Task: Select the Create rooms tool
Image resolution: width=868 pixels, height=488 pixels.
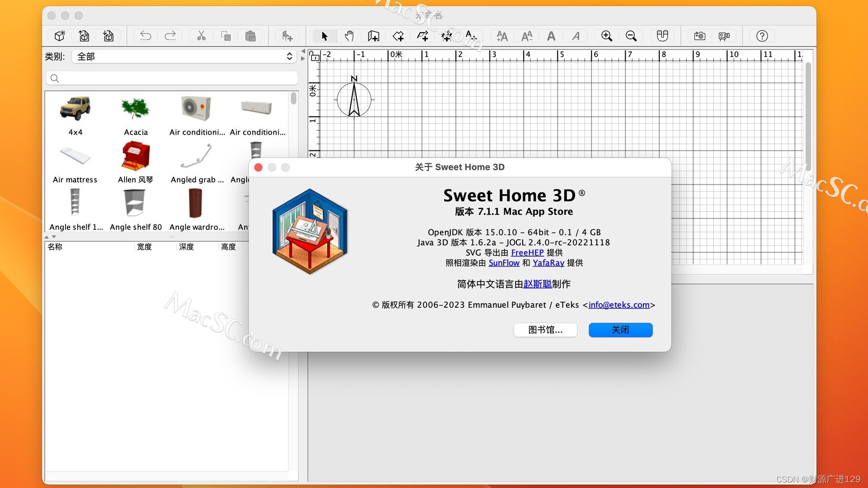Action: click(398, 36)
